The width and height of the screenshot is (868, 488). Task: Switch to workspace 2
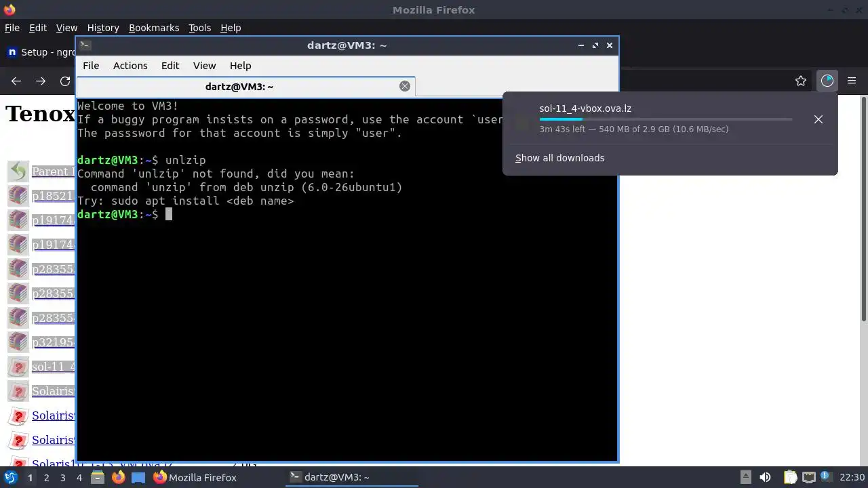point(46,477)
